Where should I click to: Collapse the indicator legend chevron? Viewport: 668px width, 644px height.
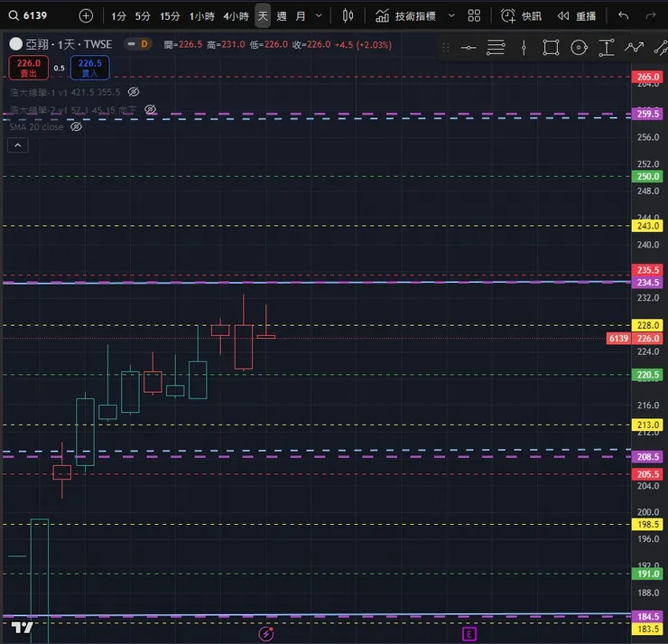tap(18, 145)
